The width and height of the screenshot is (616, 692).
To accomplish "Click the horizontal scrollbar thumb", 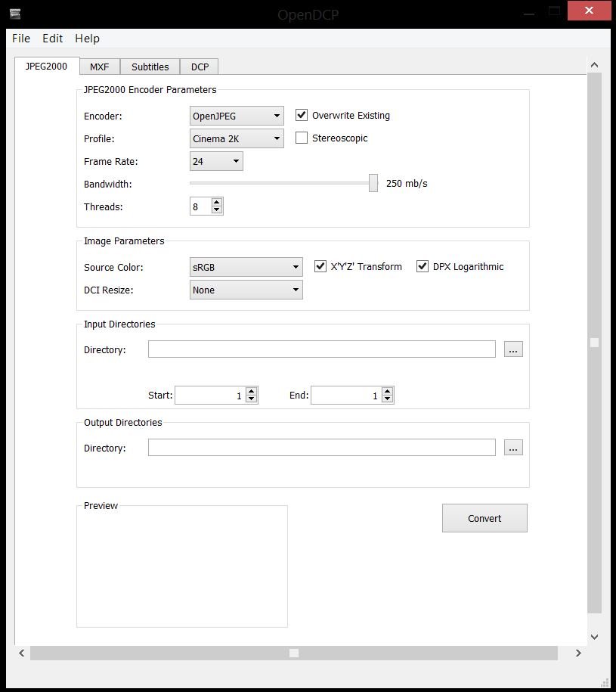I will pyautogui.click(x=294, y=653).
